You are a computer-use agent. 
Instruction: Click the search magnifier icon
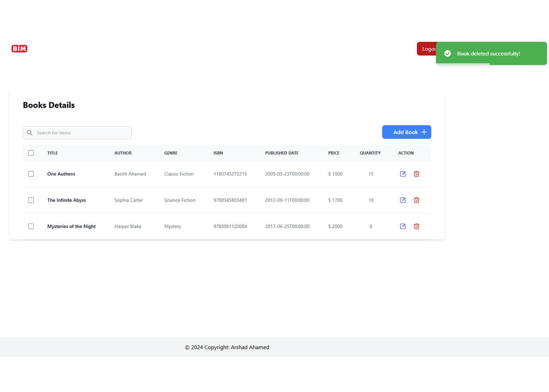pos(30,132)
